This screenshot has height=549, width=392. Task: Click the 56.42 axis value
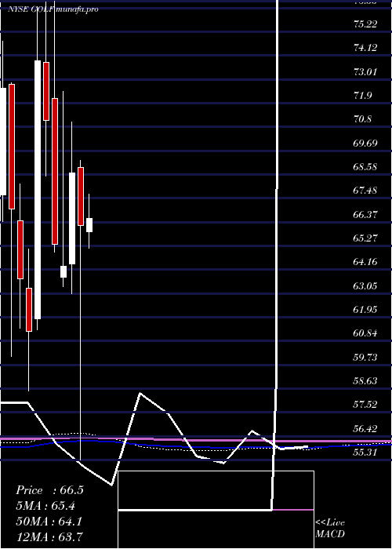pos(366,429)
